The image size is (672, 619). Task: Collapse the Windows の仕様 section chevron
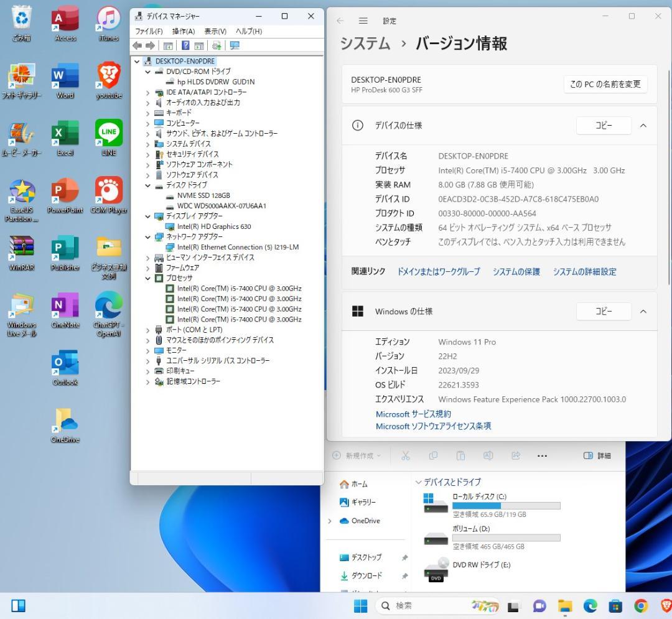tap(643, 311)
